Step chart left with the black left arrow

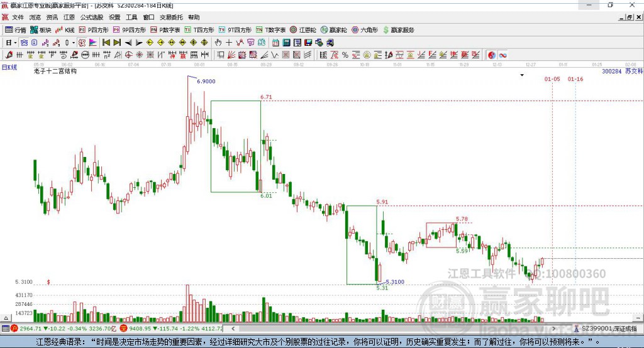pyautogui.click(x=128, y=43)
